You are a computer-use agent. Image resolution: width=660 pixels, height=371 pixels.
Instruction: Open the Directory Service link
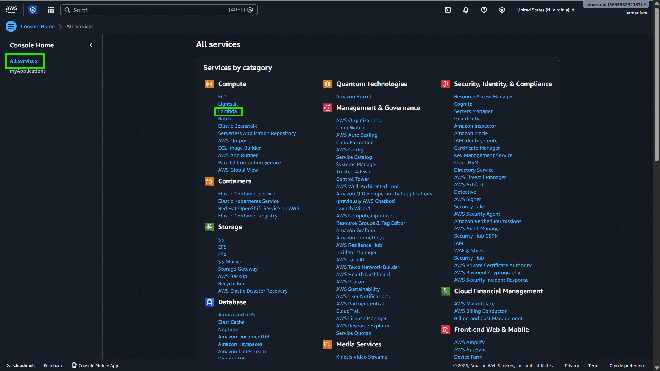click(x=474, y=170)
